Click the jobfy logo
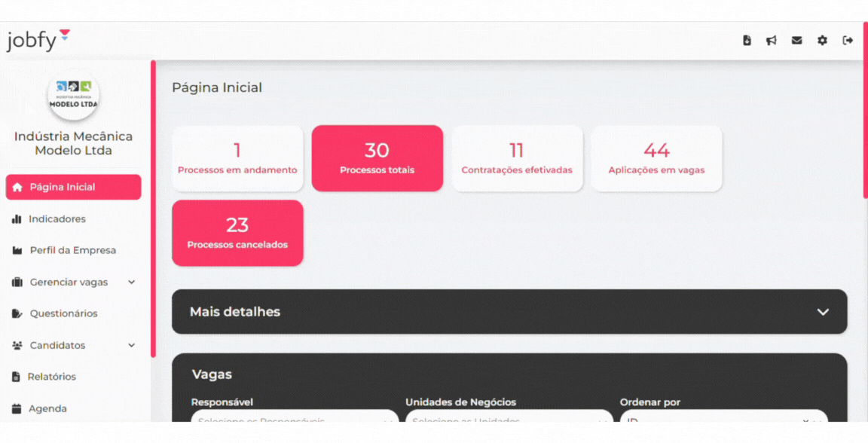 click(x=38, y=40)
